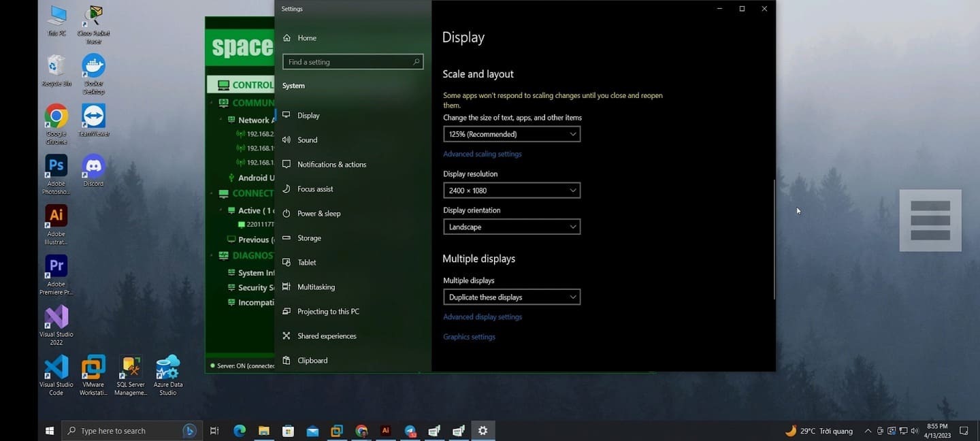The height and width of the screenshot is (441, 980).
Task: Select first 192.168.2 address in Spacedesk
Action: [x=255, y=134]
